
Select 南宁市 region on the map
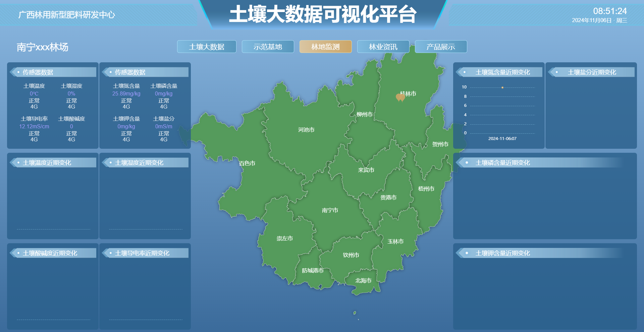coord(330,210)
